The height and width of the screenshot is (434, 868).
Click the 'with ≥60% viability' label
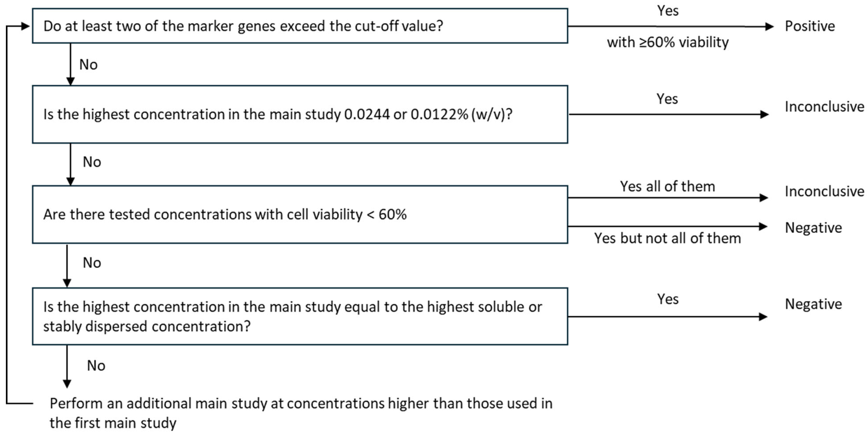click(x=668, y=42)
